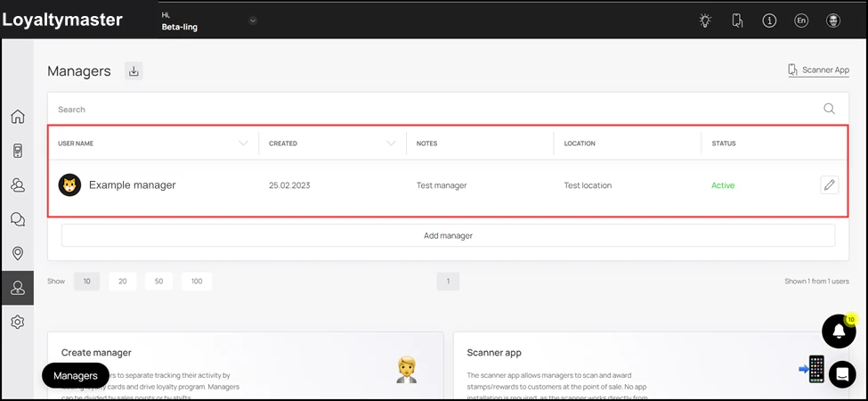
Task: Click the Status column header
Action: (x=724, y=143)
